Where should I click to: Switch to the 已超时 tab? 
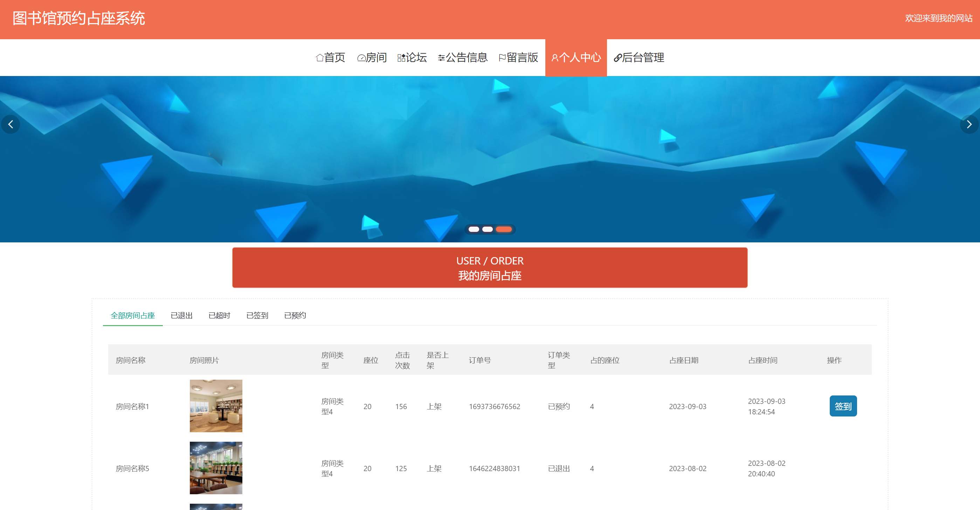220,316
